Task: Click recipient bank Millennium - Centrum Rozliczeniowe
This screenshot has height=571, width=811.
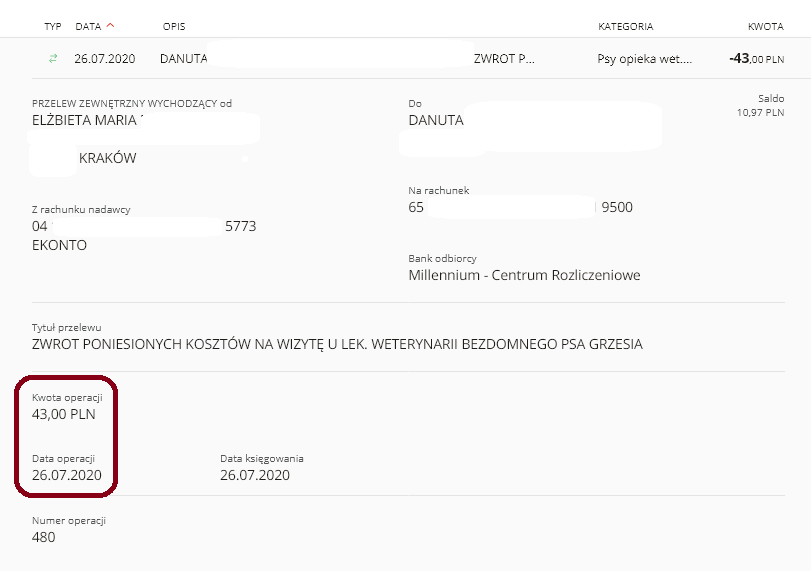Action: pyautogui.click(x=524, y=275)
